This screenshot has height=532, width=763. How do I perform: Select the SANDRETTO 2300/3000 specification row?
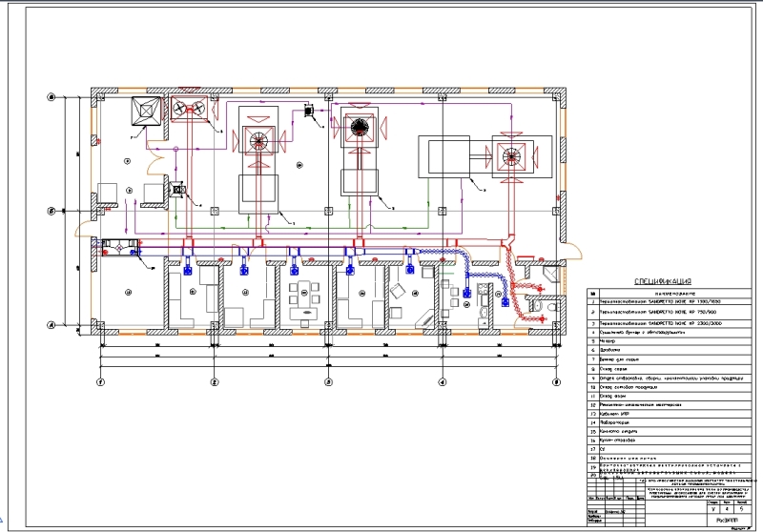point(670,323)
